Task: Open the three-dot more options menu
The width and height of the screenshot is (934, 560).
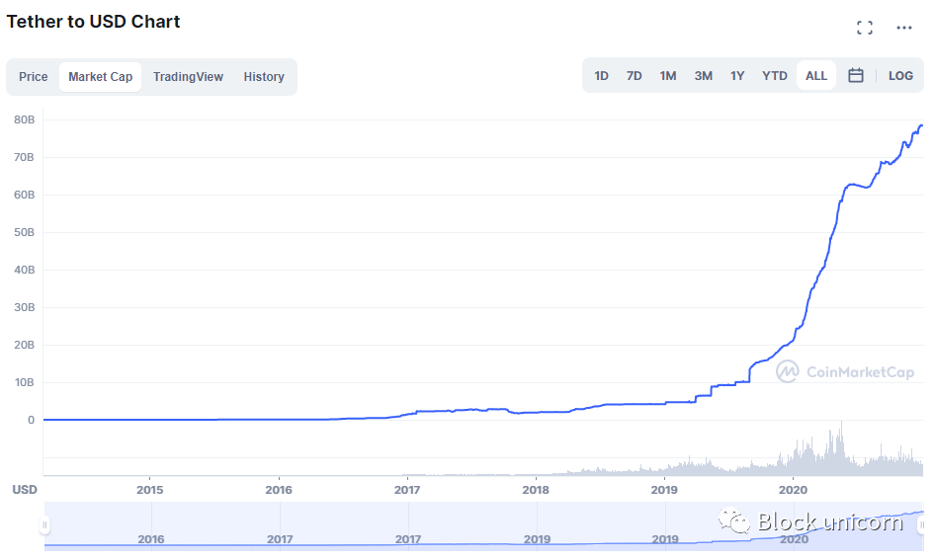Action: point(903,28)
